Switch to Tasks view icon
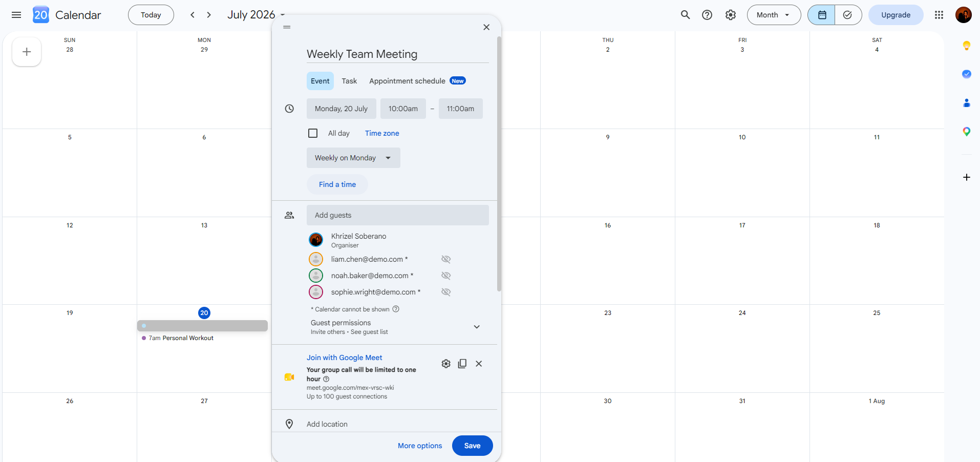 [848, 15]
